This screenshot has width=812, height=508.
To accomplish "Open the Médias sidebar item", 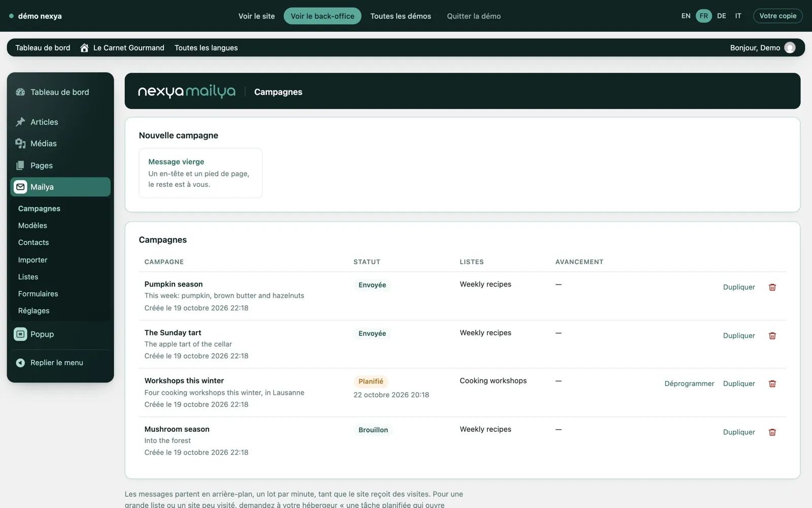I will (x=60, y=144).
